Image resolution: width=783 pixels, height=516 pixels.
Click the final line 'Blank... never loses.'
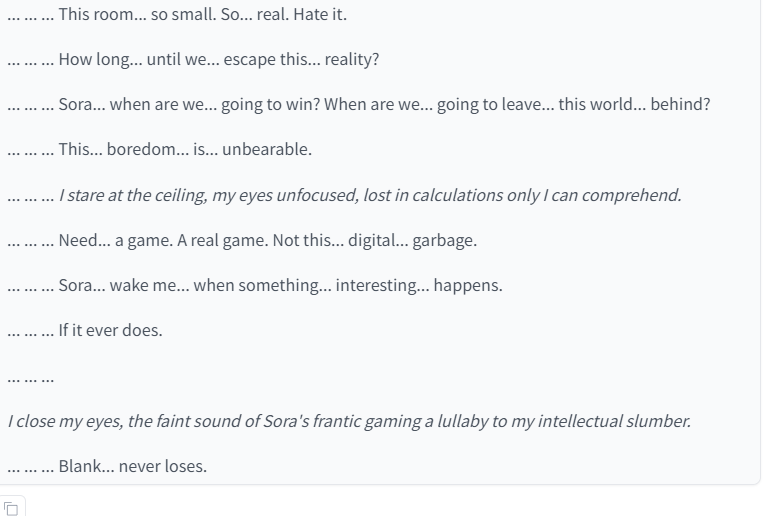107,466
